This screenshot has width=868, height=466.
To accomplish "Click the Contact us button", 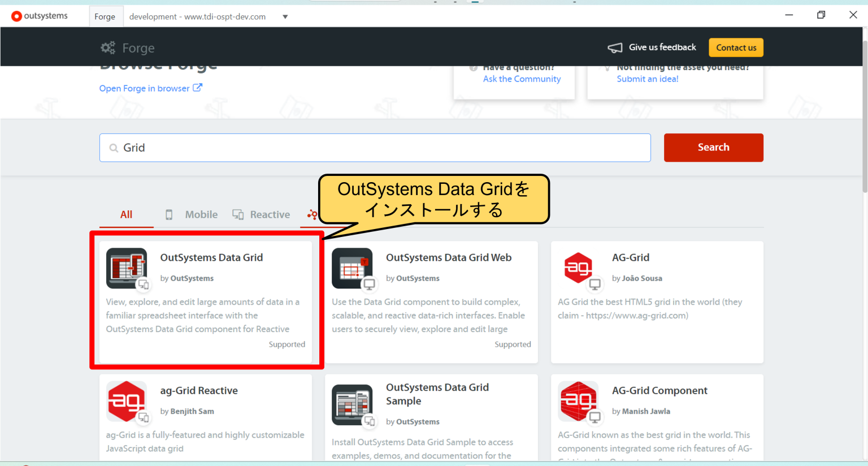I will coord(736,48).
